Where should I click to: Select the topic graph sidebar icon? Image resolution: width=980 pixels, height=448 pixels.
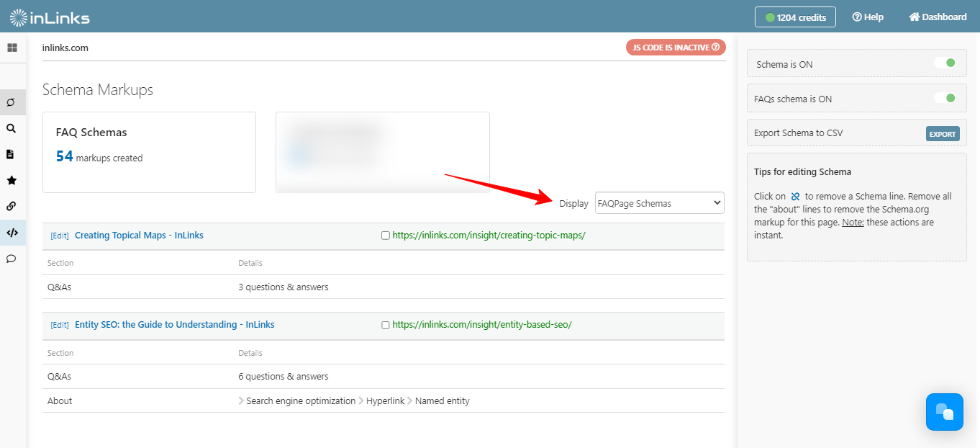12,102
